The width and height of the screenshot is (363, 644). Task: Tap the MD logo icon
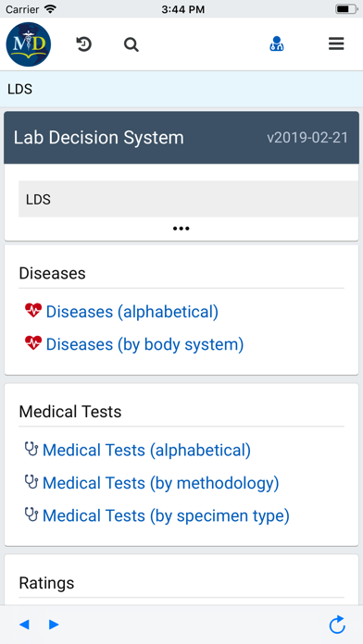29,44
